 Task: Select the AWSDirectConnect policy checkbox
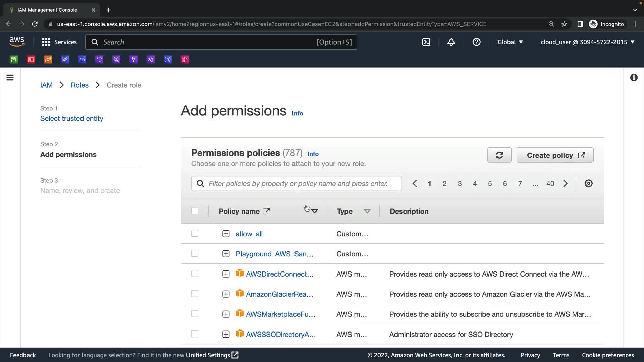(195, 274)
